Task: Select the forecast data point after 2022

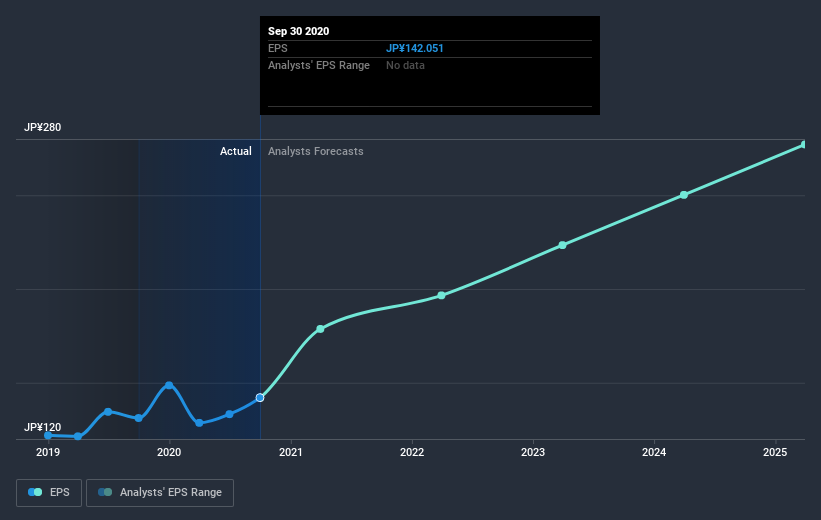Action: [441, 295]
